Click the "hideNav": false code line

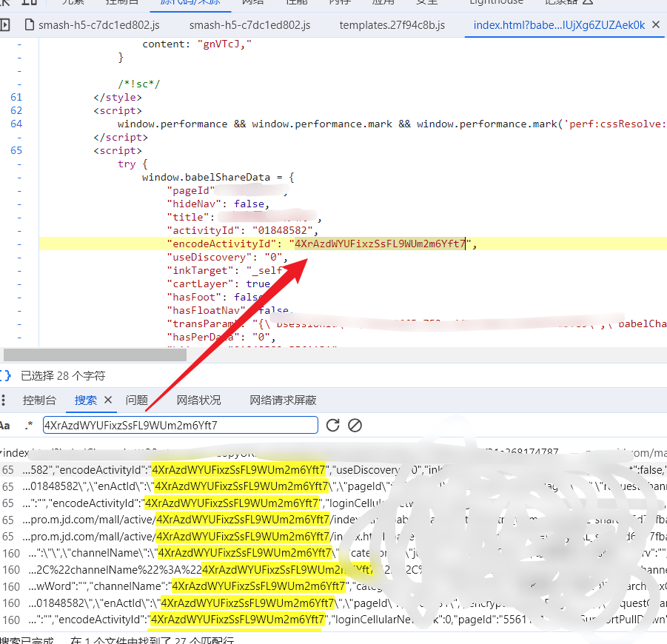pyautogui.click(x=218, y=204)
